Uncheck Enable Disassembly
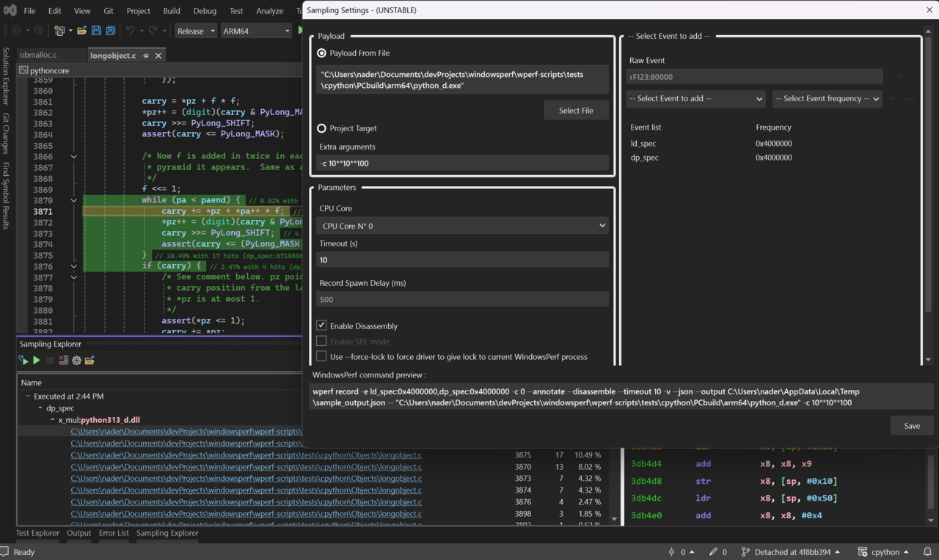 (x=321, y=325)
